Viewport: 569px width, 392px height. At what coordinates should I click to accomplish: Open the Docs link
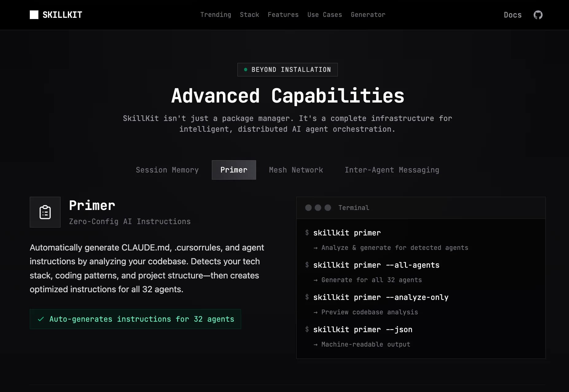tap(512, 15)
